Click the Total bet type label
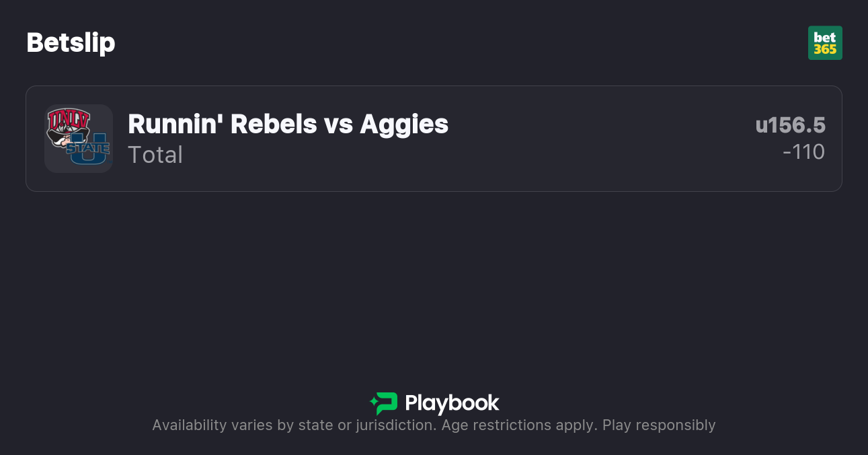Image resolution: width=868 pixels, height=455 pixels. tap(155, 155)
